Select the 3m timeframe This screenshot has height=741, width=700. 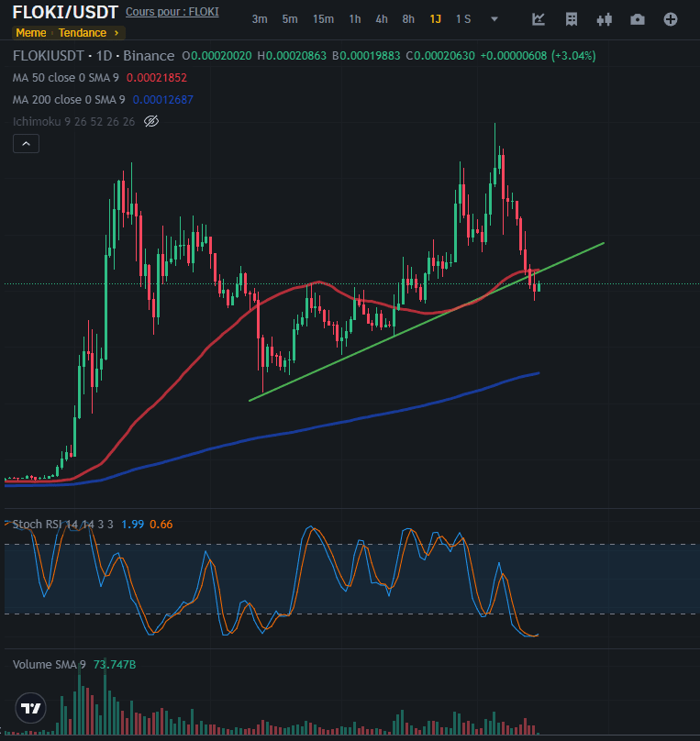(260, 19)
